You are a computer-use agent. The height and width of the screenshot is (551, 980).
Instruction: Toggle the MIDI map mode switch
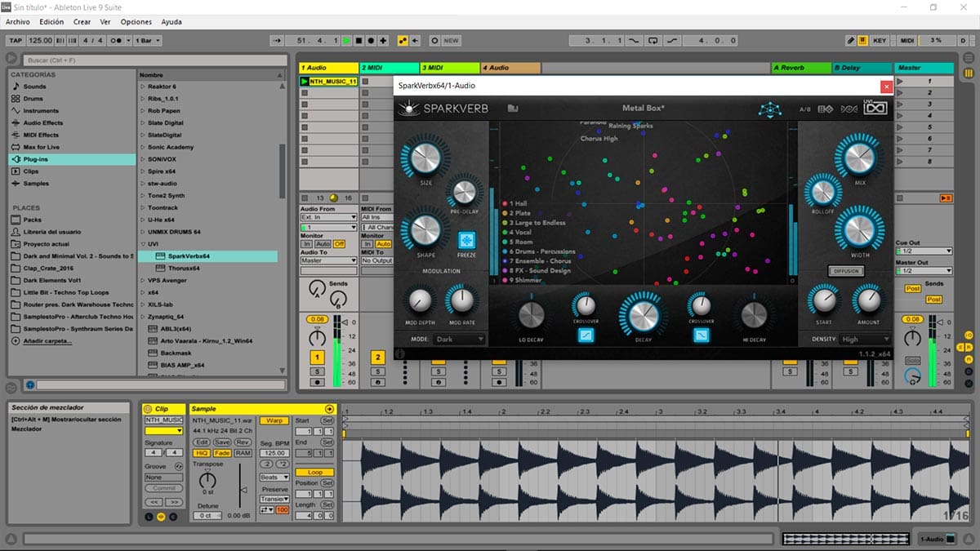click(x=907, y=40)
